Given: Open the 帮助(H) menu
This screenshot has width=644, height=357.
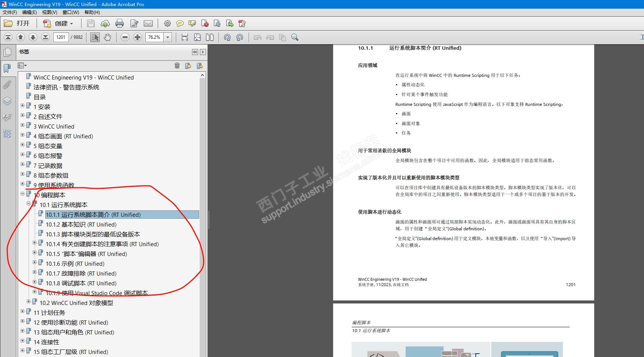Looking at the screenshot, I should pyautogui.click(x=92, y=12).
